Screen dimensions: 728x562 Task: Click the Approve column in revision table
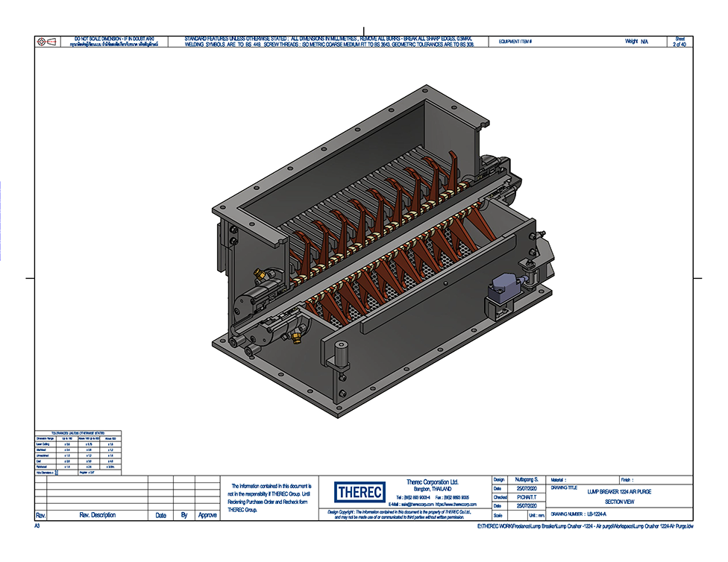tap(207, 515)
